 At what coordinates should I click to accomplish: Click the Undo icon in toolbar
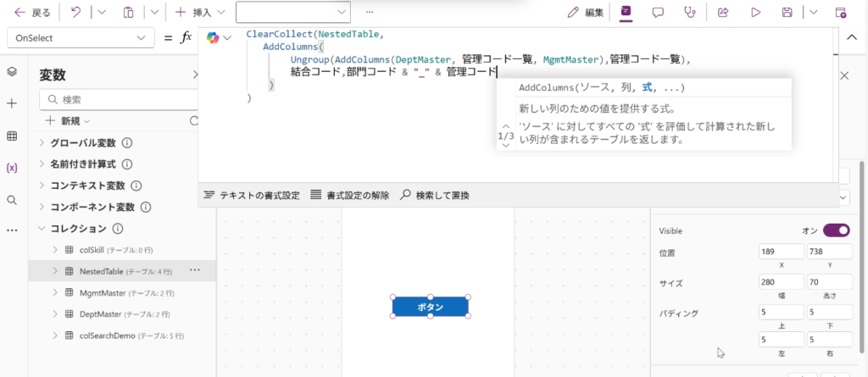pos(75,13)
